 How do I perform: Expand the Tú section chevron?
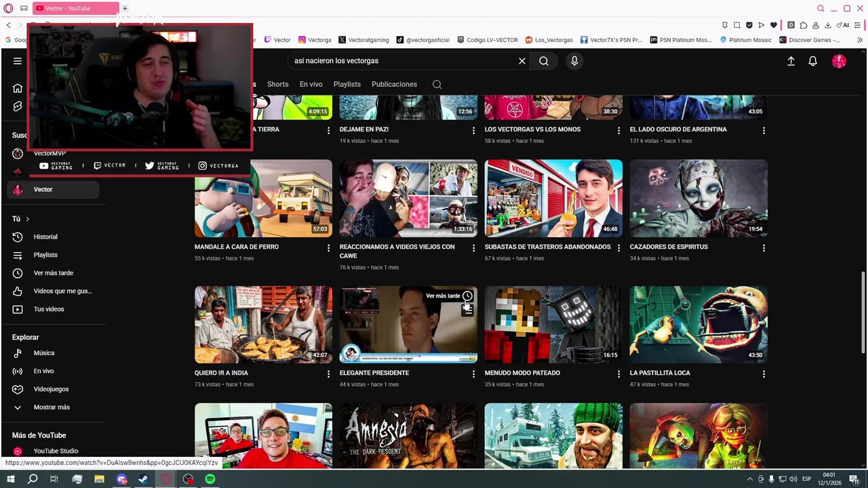(x=28, y=219)
